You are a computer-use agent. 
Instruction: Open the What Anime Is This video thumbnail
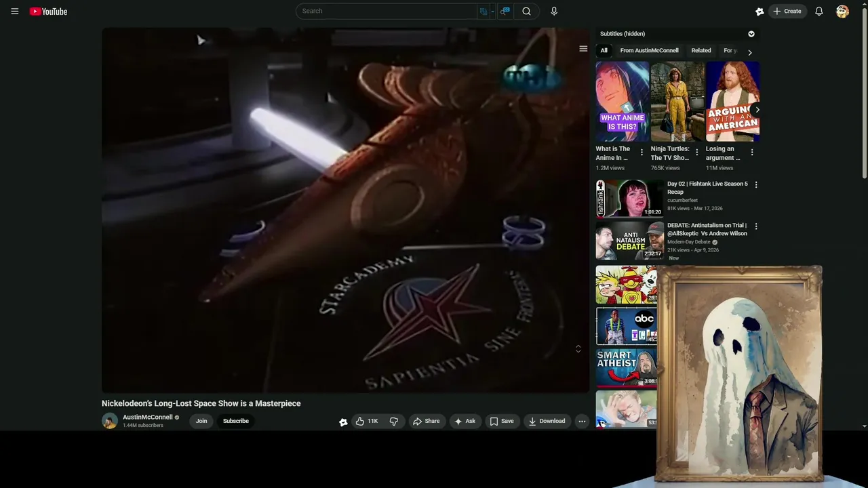[x=623, y=102]
